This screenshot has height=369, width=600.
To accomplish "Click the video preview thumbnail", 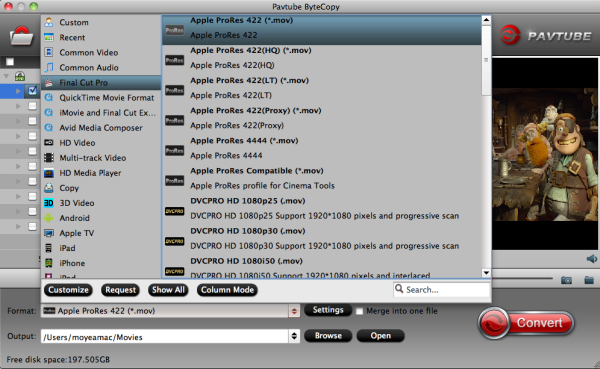I will click(545, 154).
